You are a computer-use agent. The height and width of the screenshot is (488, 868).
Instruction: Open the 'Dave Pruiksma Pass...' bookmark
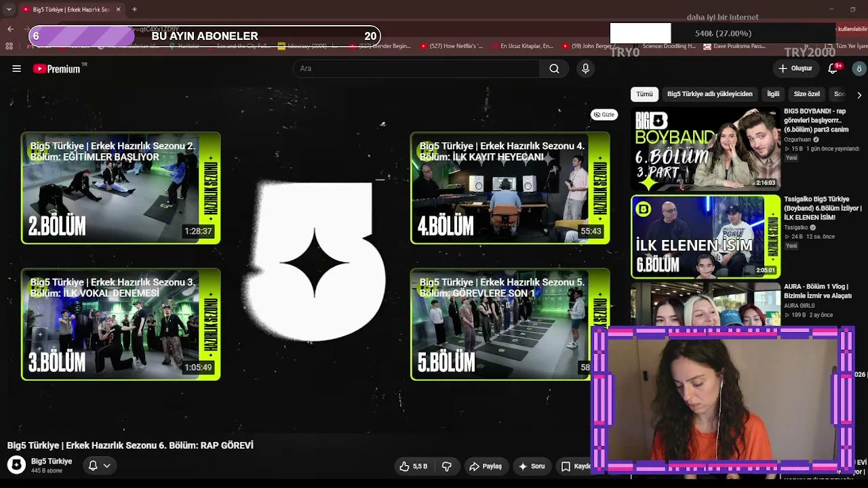pyautogui.click(x=735, y=46)
